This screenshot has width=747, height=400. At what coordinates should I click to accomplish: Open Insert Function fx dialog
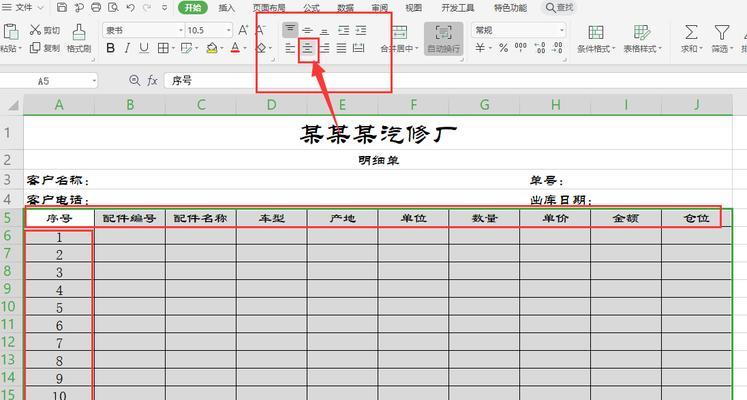(152, 80)
